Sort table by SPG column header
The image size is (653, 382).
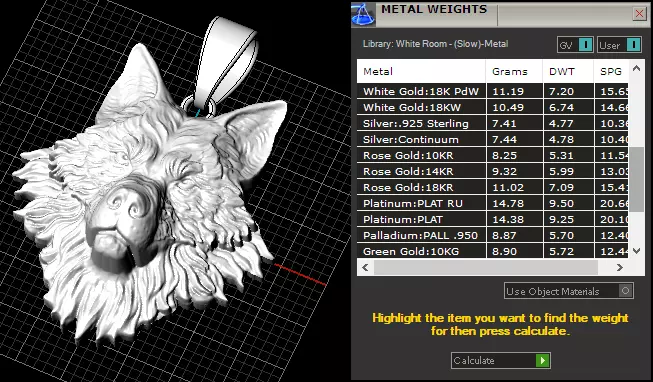click(x=611, y=71)
